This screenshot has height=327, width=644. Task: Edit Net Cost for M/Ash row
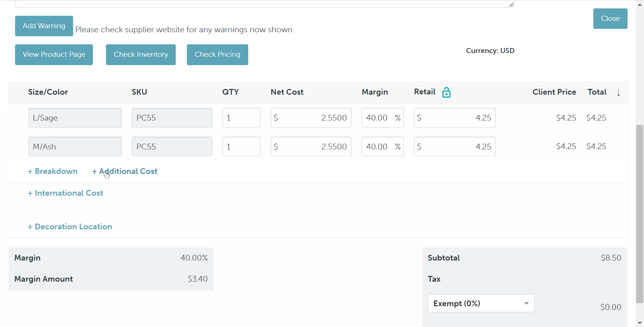(311, 147)
